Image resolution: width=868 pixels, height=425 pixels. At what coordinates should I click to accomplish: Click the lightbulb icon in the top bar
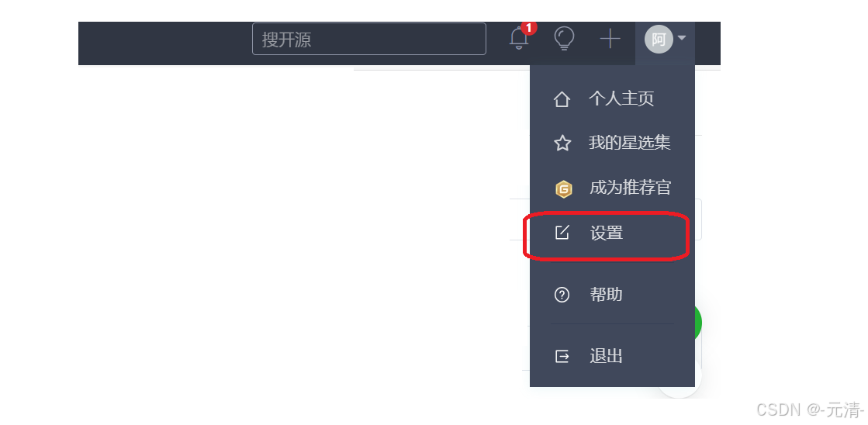(564, 39)
